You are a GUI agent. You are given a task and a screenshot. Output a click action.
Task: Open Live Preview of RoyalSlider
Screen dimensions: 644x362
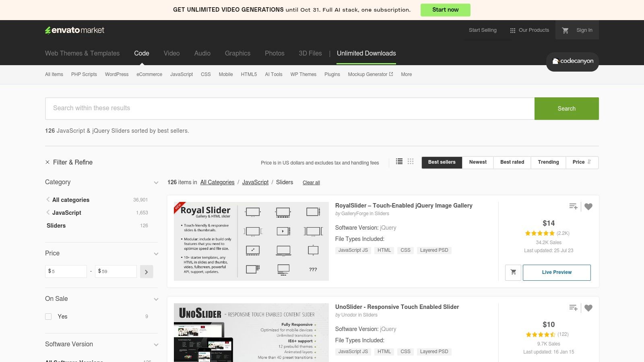[557, 272]
